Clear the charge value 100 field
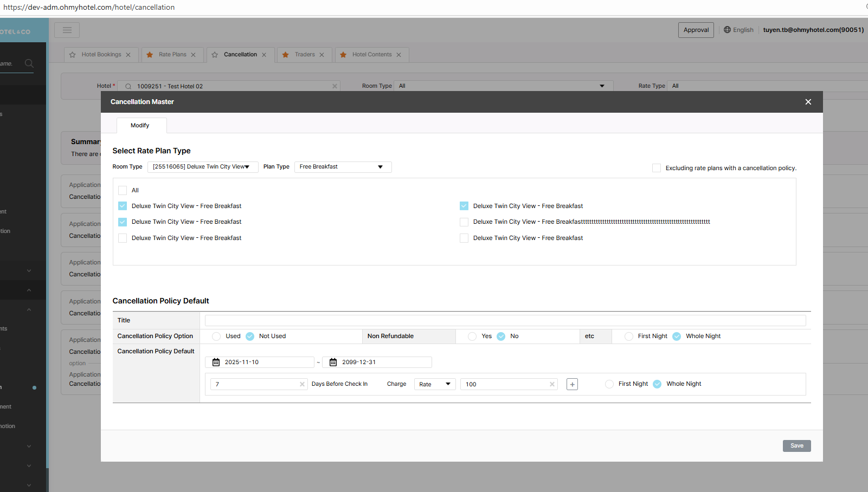Viewport: 868px width, 492px height. coord(552,384)
